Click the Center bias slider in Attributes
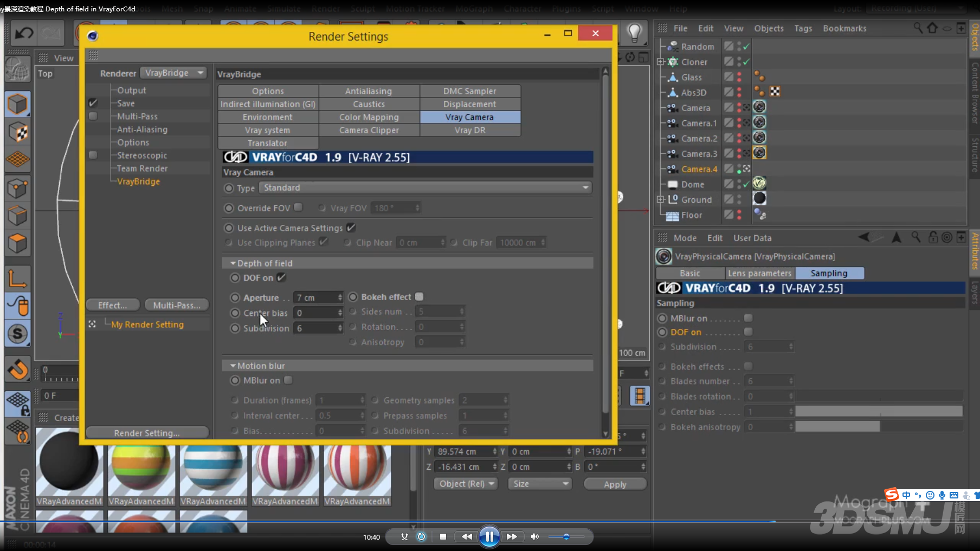The width and height of the screenshot is (980, 551). (x=879, y=411)
